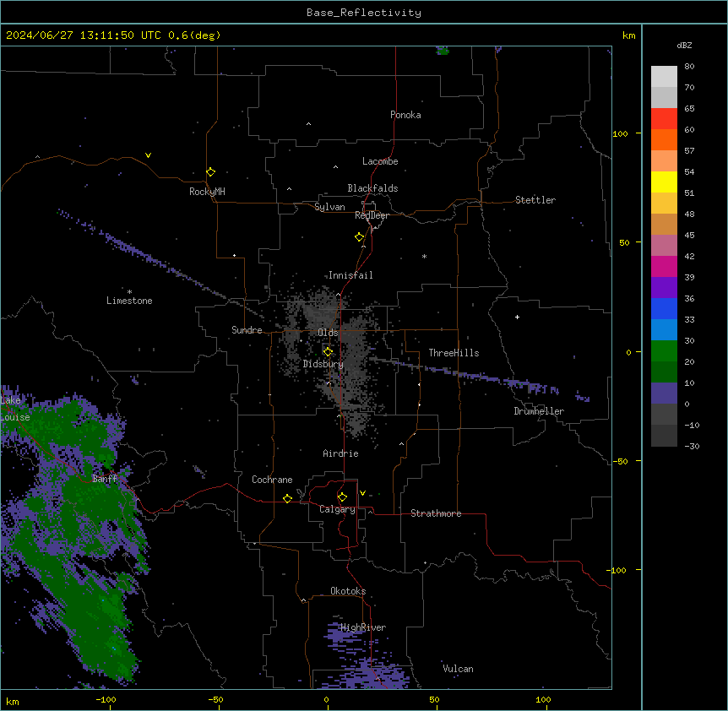Click the Base_Reflectivity title text
The image size is (728, 711).
364,13
